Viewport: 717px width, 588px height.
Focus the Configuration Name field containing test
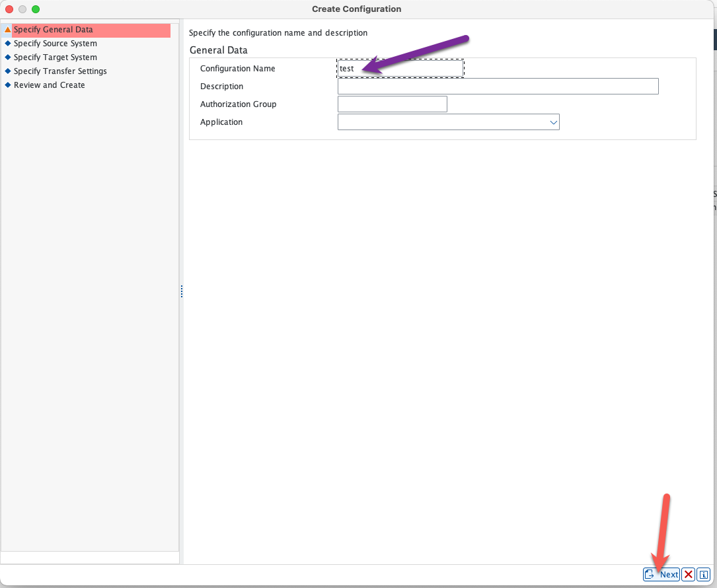pyautogui.click(x=400, y=69)
